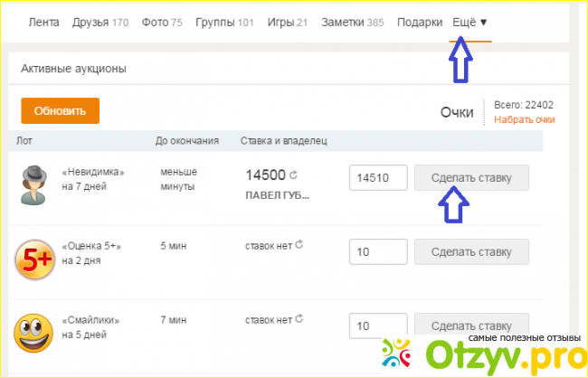Click the Набрать очки link
Viewport: 588px width, 378px height.
click(525, 119)
